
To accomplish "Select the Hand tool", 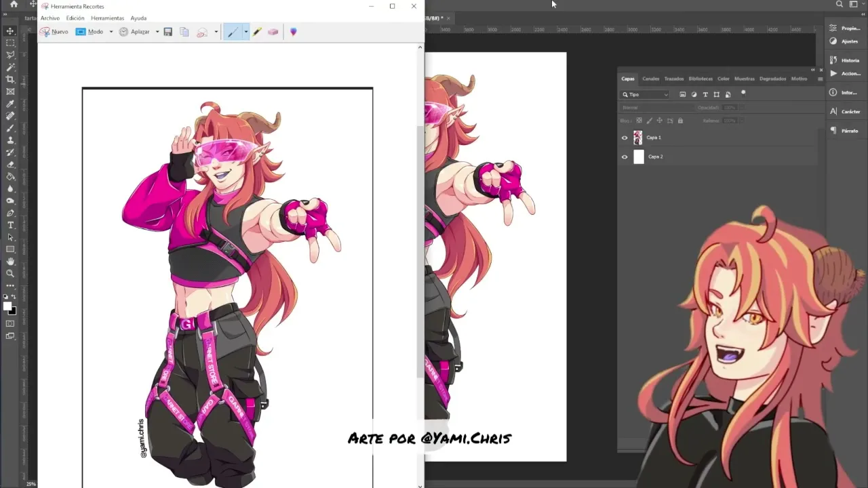I will tap(10, 262).
